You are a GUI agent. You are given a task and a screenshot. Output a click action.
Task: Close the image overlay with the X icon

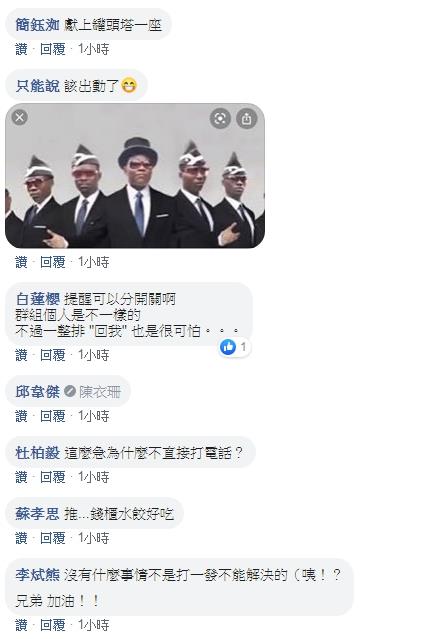tap(20, 117)
